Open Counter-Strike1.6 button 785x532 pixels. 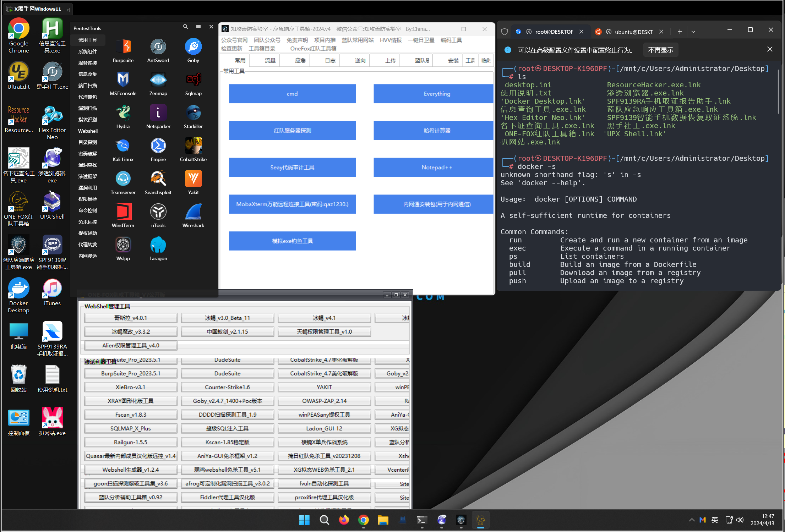[227, 387]
